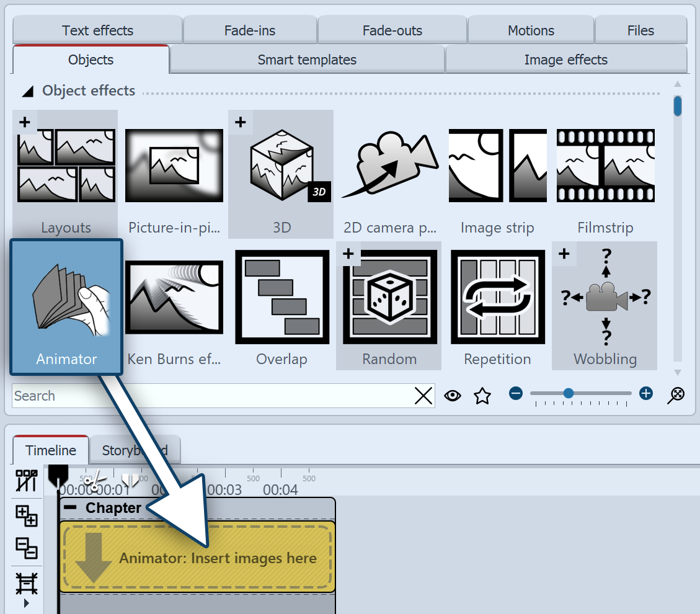
Task: Switch to the Smart templates tab
Action: click(307, 60)
